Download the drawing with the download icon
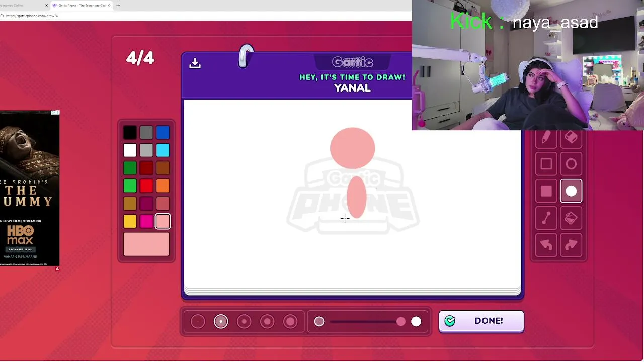Image resolution: width=644 pixels, height=362 pixels. pyautogui.click(x=195, y=63)
